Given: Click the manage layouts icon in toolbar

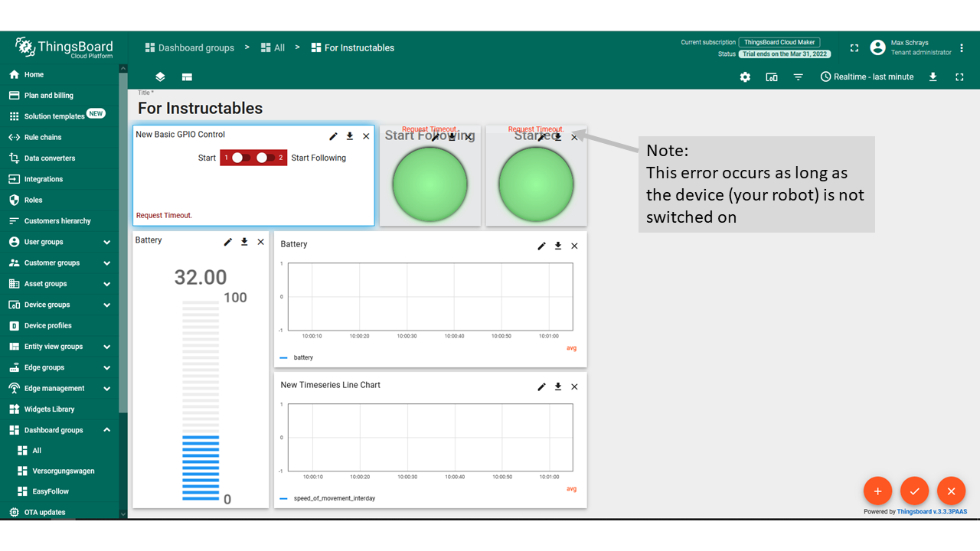Looking at the screenshot, I should pos(187,77).
